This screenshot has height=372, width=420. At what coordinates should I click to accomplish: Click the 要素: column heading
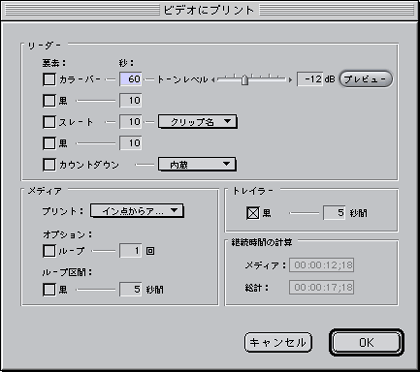point(54,63)
